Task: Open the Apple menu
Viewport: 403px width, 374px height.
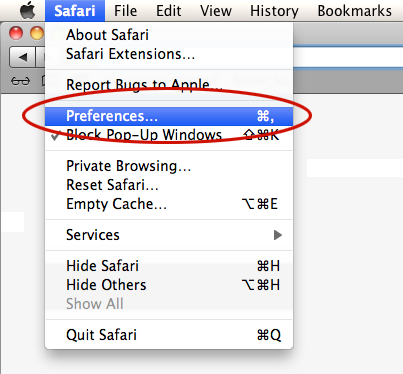Action: pyautogui.click(x=28, y=11)
